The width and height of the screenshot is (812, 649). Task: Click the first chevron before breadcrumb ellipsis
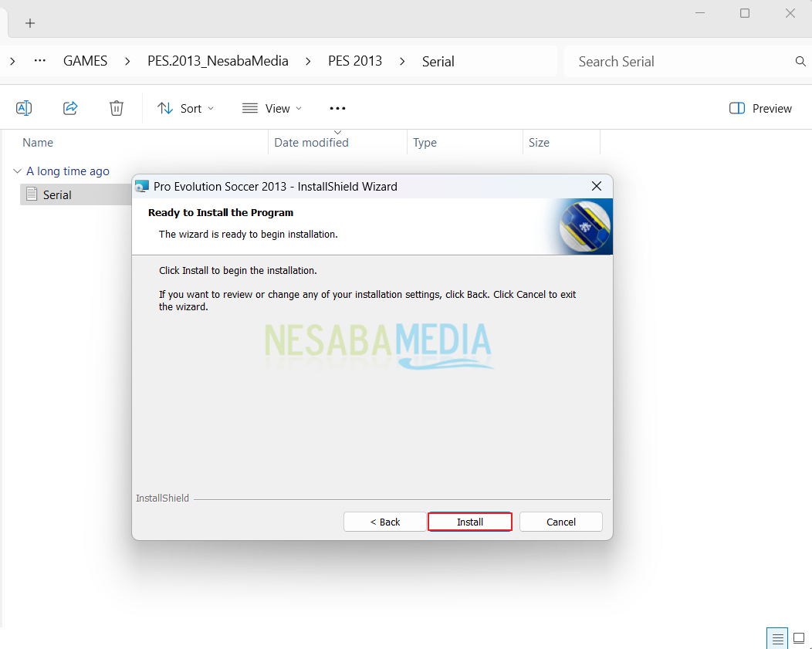tap(13, 61)
